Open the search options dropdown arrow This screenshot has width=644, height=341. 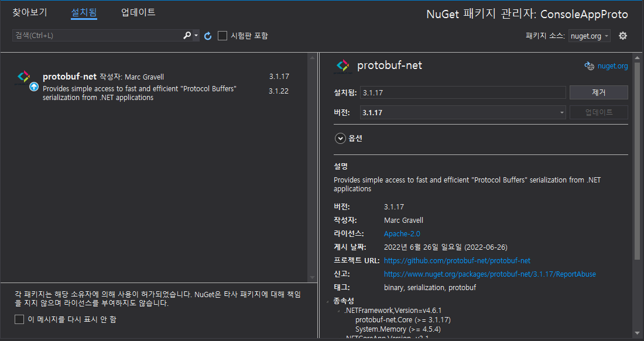pos(196,35)
